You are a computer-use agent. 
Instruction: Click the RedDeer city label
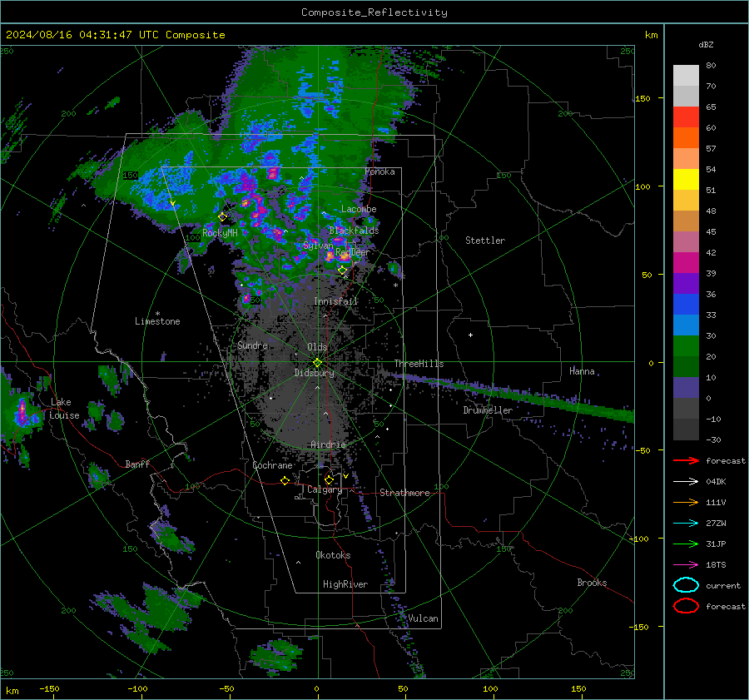click(x=353, y=252)
